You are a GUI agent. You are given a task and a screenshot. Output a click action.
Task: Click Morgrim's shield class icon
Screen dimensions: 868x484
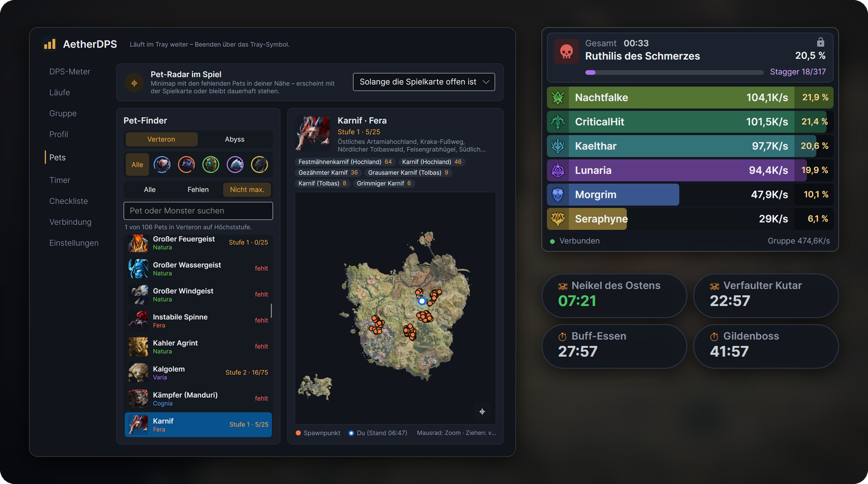point(558,195)
